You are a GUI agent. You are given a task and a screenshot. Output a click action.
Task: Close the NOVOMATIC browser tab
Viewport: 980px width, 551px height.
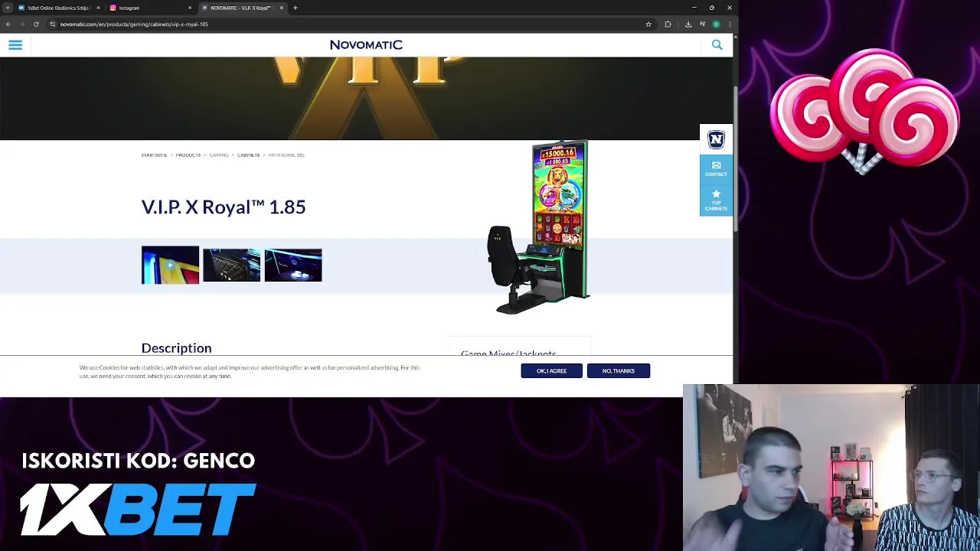coord(282,8)
